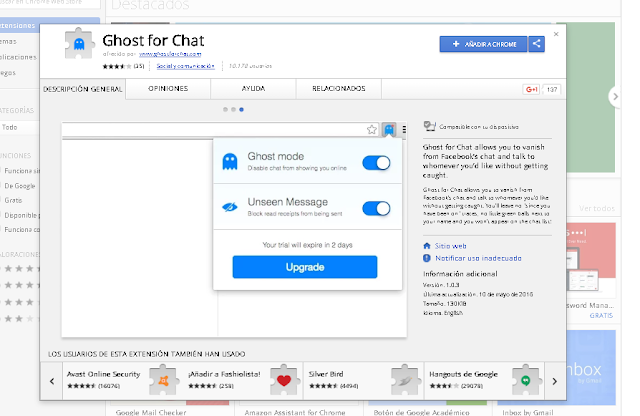Click the share icon beside Añadir a Chrome
This screenshot has height=416, width=640.
click(x=536, y=44)
